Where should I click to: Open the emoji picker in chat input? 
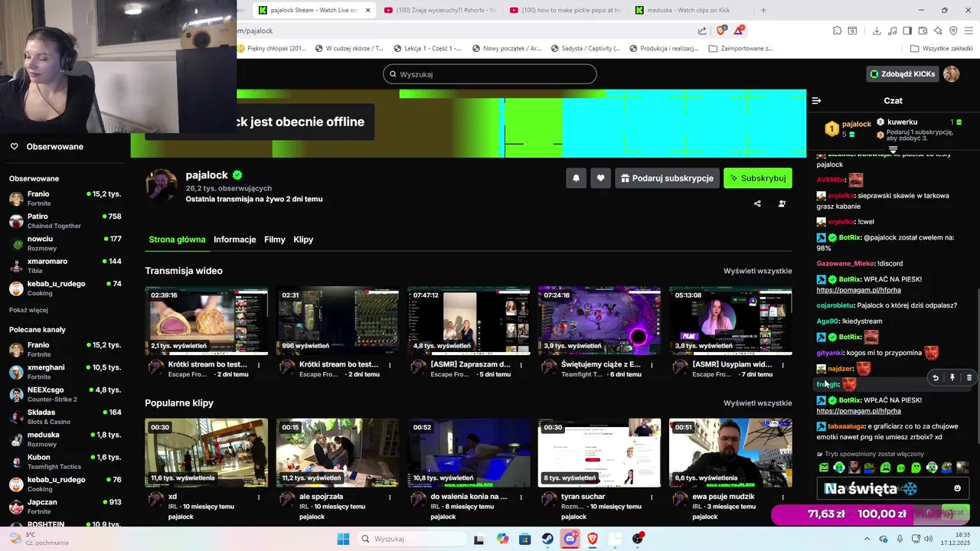tap(957, 488)
